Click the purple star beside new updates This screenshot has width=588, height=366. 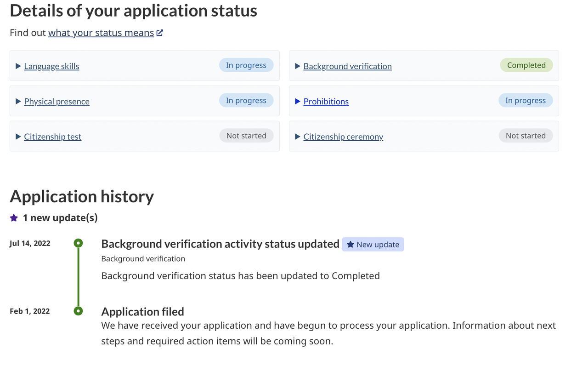click(x=14, y=217)
